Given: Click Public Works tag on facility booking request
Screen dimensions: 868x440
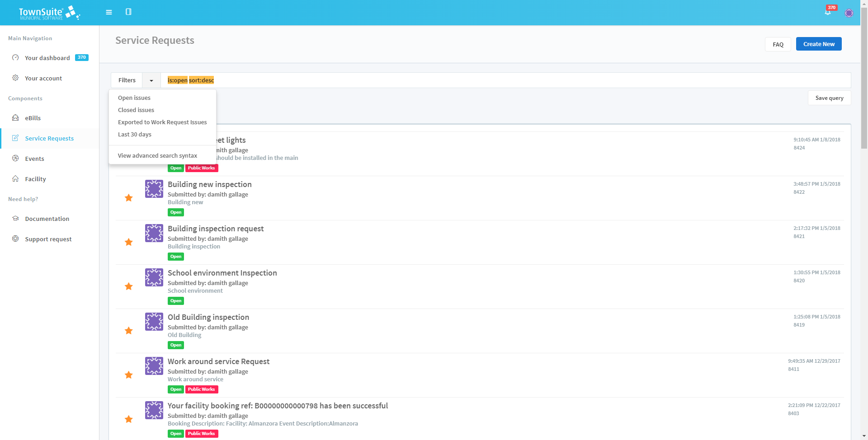Looking at the screenshot, I should point(202,434).
